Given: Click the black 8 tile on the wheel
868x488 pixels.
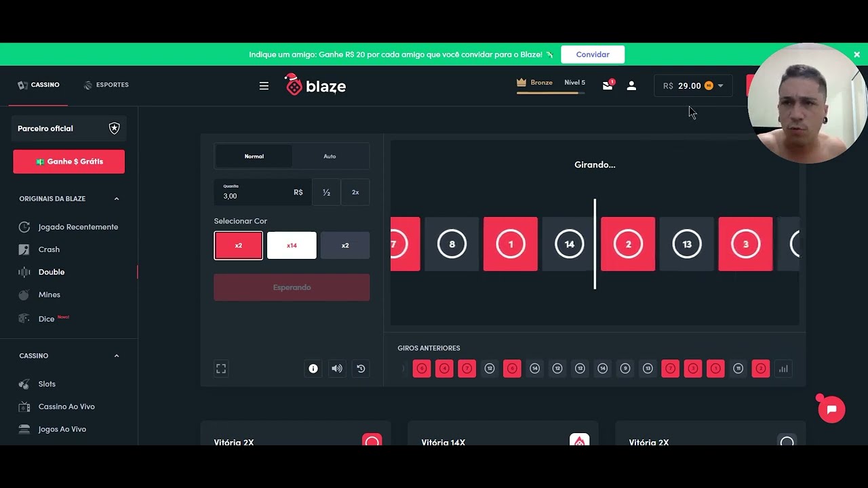Looking at the screenshot, I should pyautogui.click(x=452, y=244).
